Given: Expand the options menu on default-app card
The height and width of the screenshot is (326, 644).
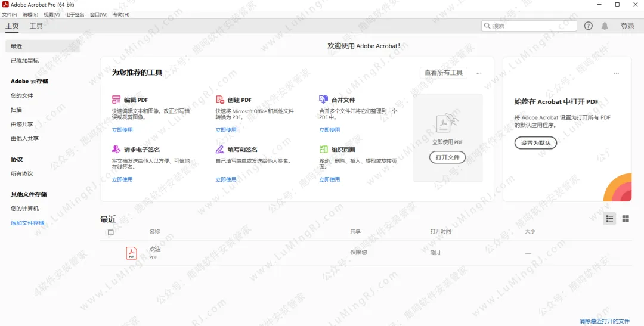Looking at the screenshot, I should (617, 73).
